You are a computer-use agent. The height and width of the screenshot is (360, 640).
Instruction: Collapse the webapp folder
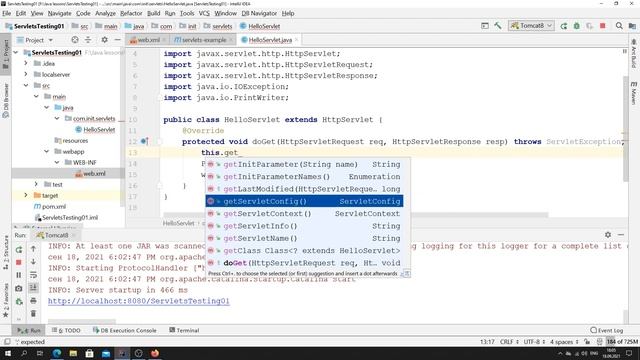47,151
